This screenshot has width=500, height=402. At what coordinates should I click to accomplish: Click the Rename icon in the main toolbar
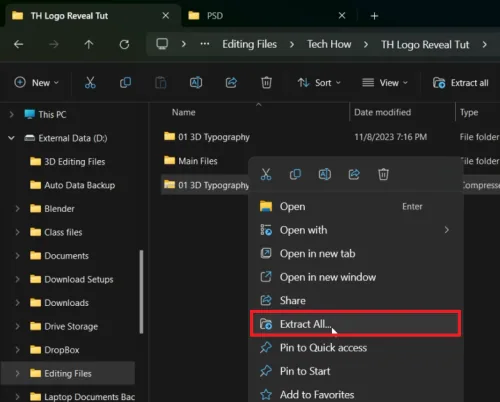(196, 82)
